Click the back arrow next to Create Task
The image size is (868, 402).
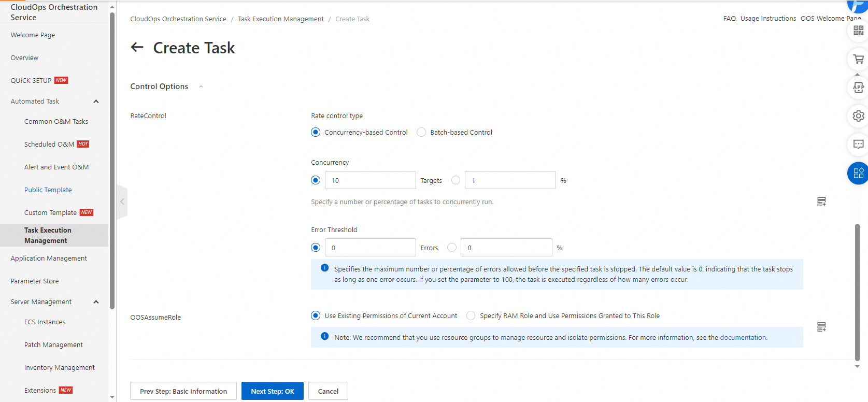(x=137, y=47)
